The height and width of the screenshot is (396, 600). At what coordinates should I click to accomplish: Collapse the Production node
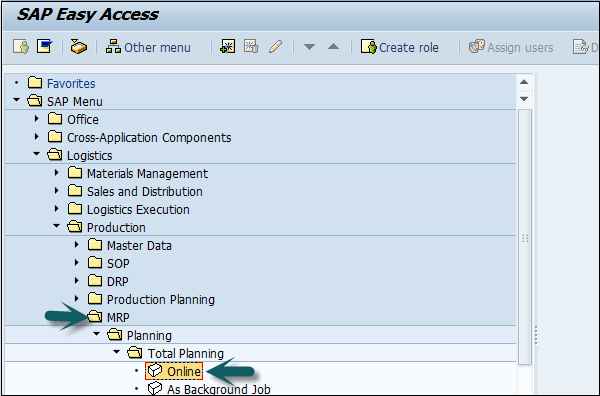coord(57,226)
